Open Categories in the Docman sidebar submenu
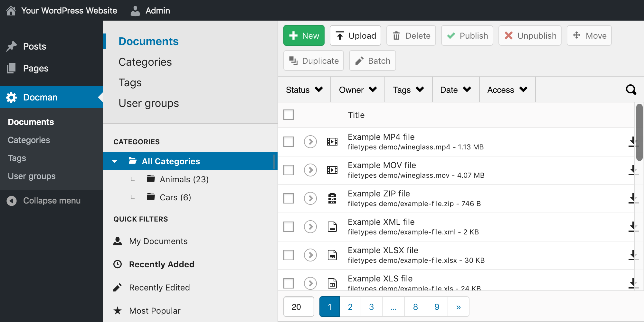The height and width of the screenshot is (322, 644). click(x=29, y=140)
